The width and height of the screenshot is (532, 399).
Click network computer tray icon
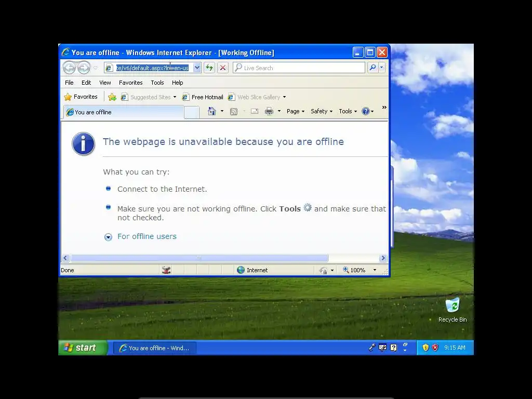[382, 348]
